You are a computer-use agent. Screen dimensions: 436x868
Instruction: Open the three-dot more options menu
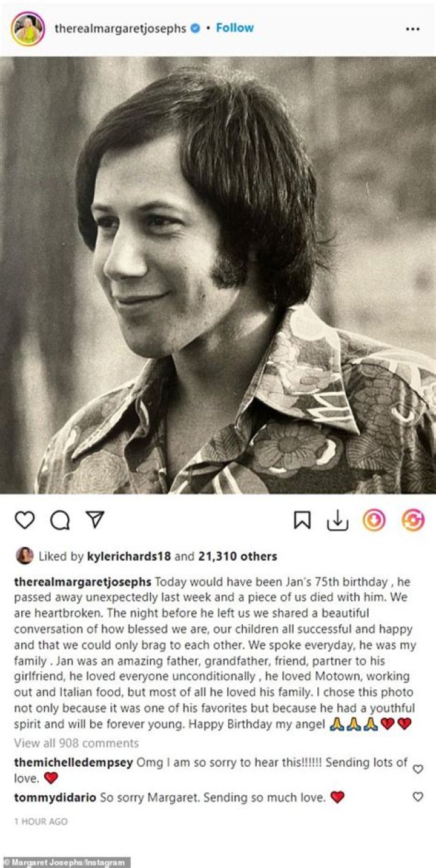412,28
